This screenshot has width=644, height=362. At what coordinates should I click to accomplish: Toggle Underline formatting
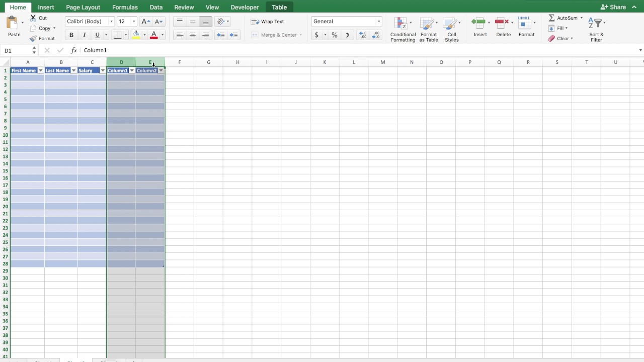coord(97,35)
